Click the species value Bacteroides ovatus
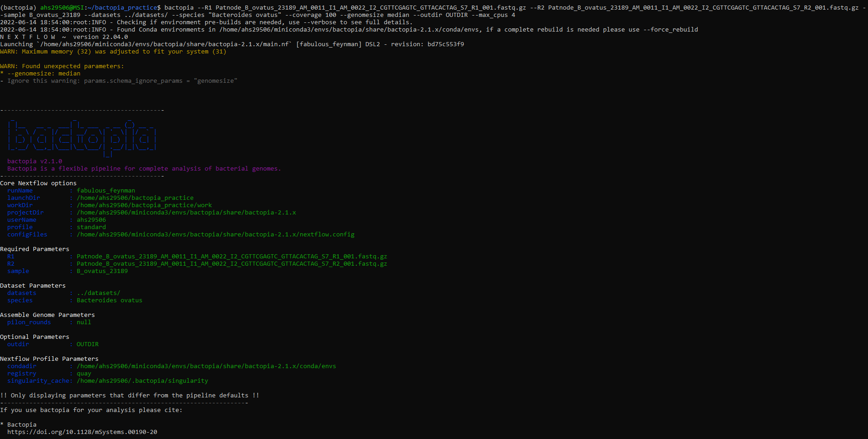The height and width of the screenshot is (439, 868). pos(109,300)
